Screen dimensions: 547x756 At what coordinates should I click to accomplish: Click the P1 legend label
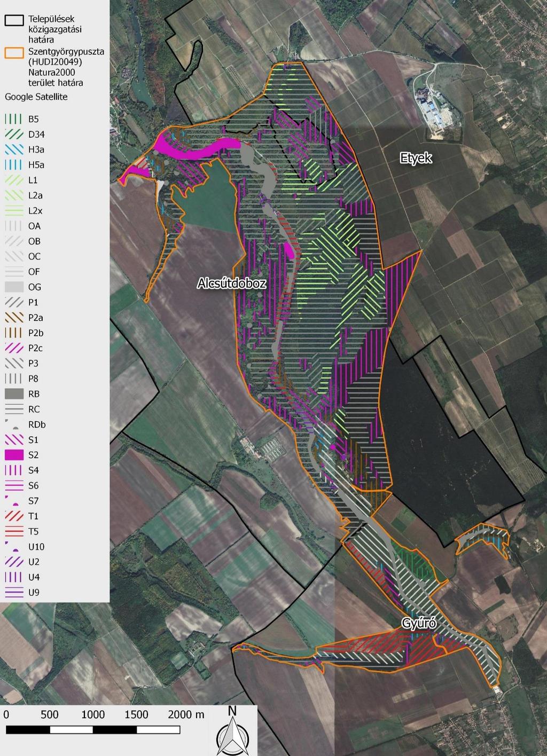[x=33, y=302]
